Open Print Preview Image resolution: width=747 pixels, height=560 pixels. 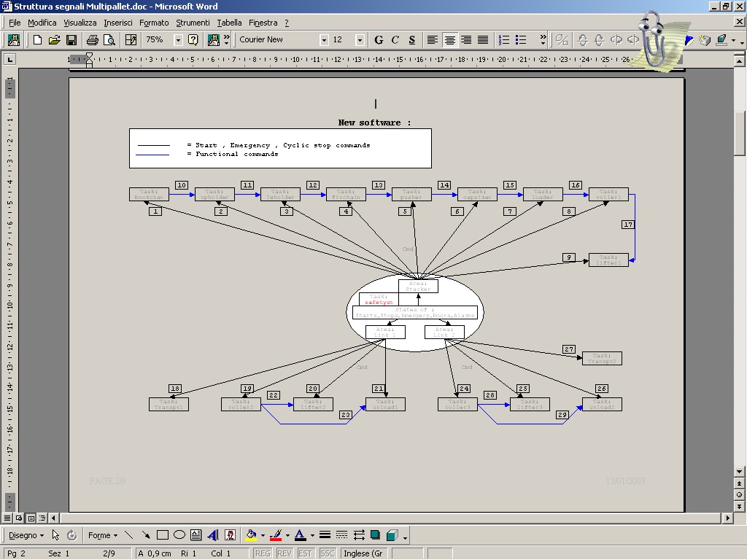click(x=109, y=40)
